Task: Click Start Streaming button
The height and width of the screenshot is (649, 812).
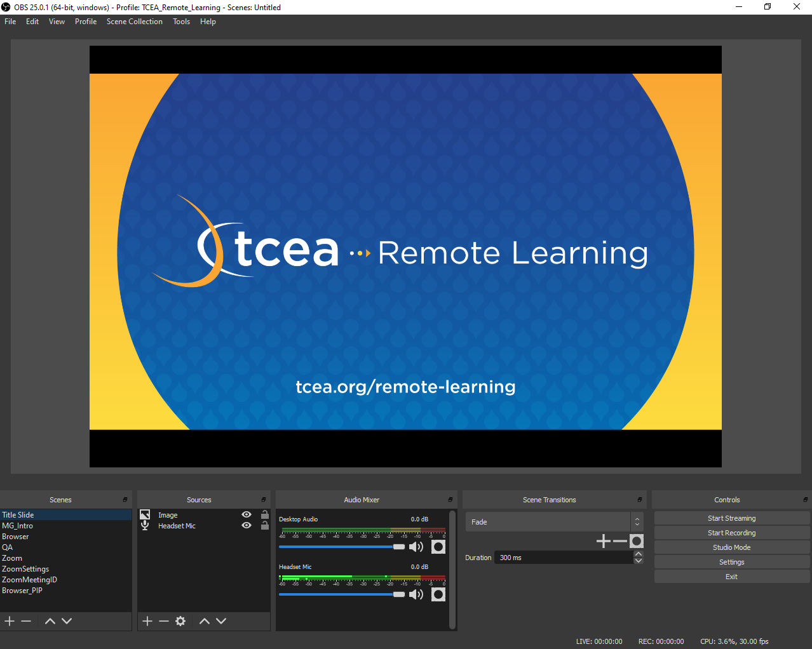Action: (x=732, y=518)
